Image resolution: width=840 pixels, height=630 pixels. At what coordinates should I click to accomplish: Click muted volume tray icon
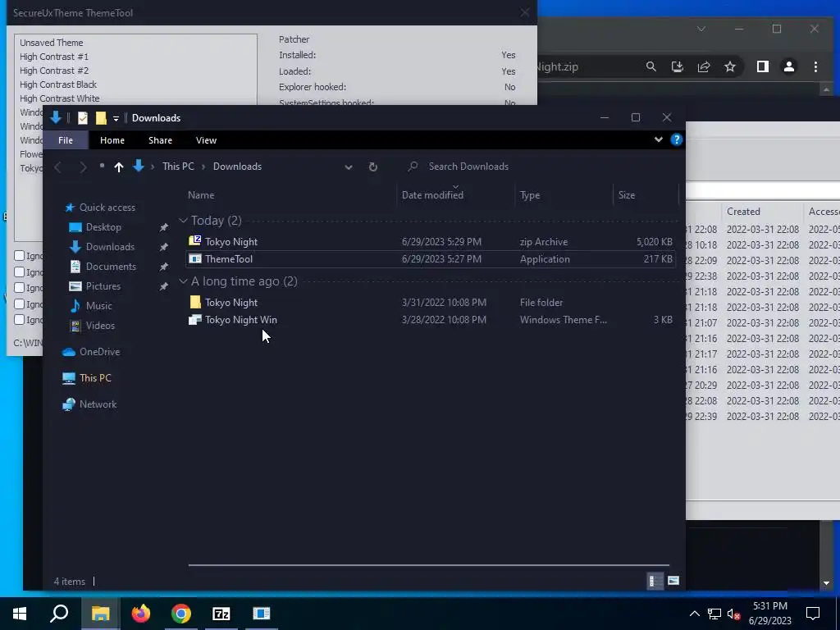734,614
